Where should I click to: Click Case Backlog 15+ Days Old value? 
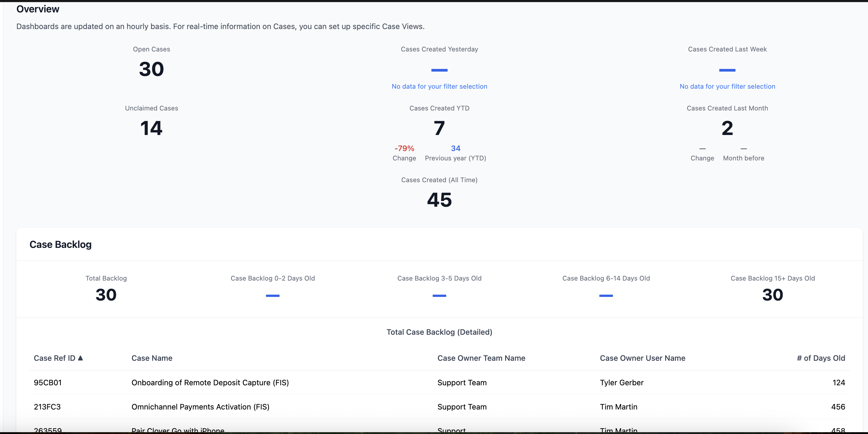pyautogui.click(x=772, y=295)
